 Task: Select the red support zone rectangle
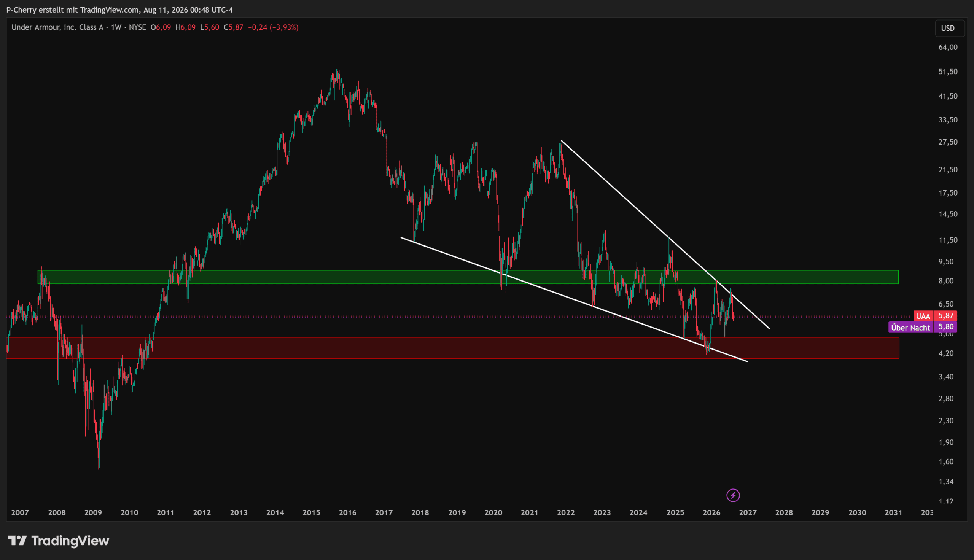point(453,348)
